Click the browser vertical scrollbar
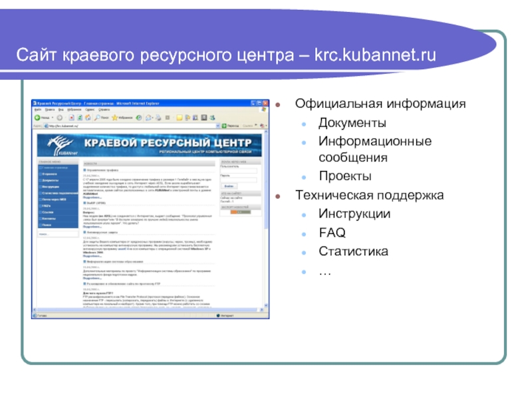Viewport: 532px width, 399px height. pyautogui.click(x=266, y=219)
